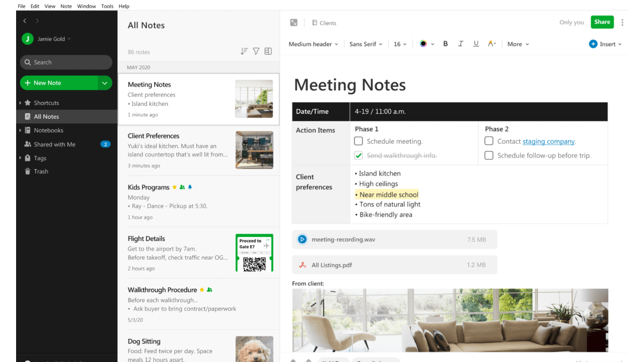Open the Tools menu
This screenshot has height=362, width=644.
coord(107,6)
